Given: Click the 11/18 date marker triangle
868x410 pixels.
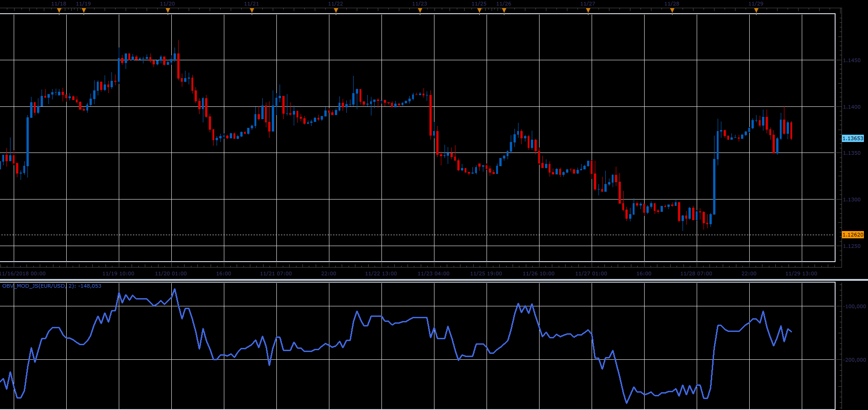Looking at the screenshot, I should 59,11.
